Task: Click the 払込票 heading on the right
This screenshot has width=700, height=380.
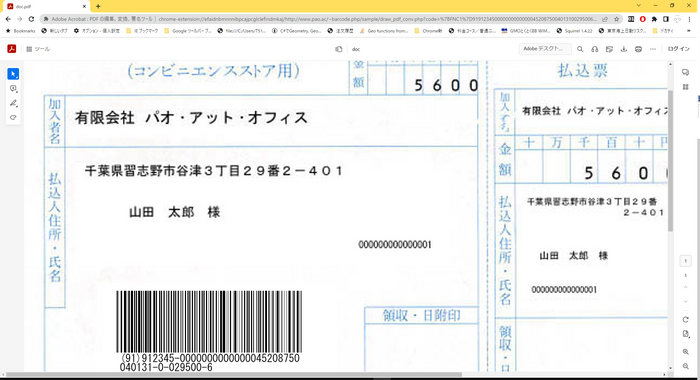Action: pos(583,71)
